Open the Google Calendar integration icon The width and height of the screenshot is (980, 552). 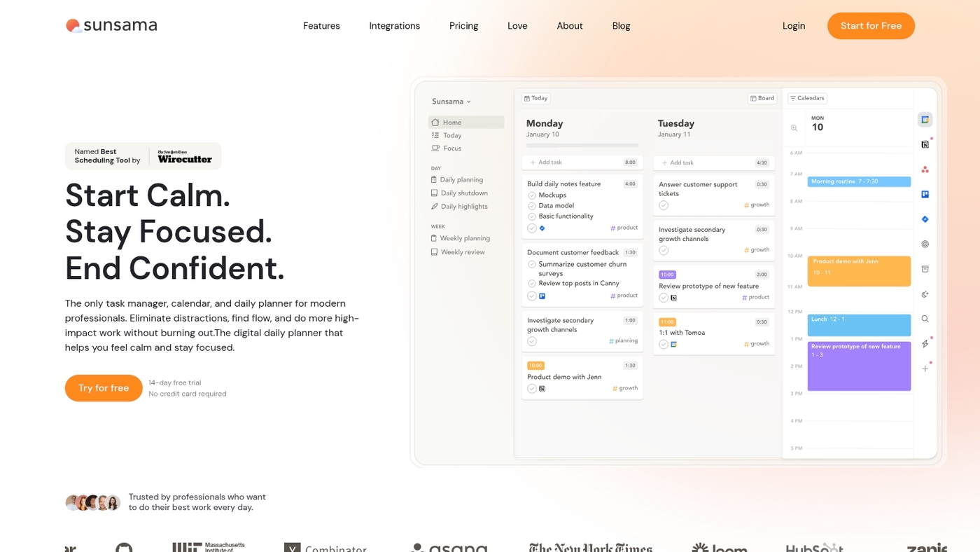tap(925, 119)
